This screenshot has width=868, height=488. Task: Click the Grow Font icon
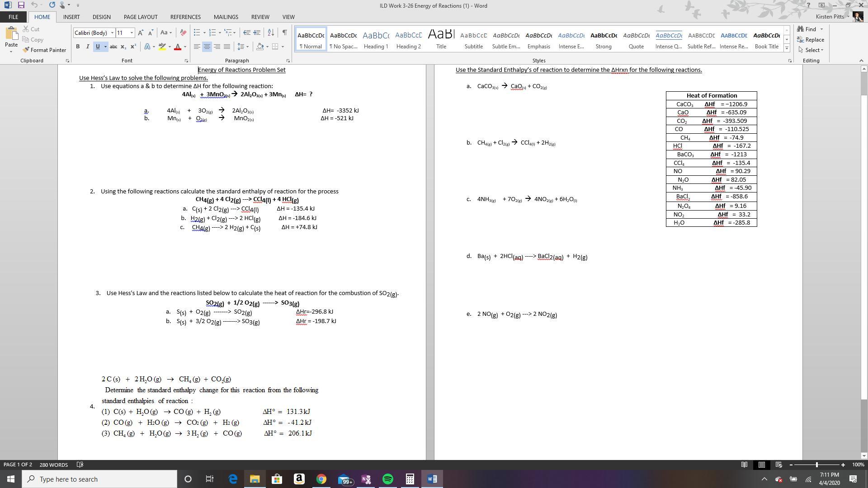point(141,33)
